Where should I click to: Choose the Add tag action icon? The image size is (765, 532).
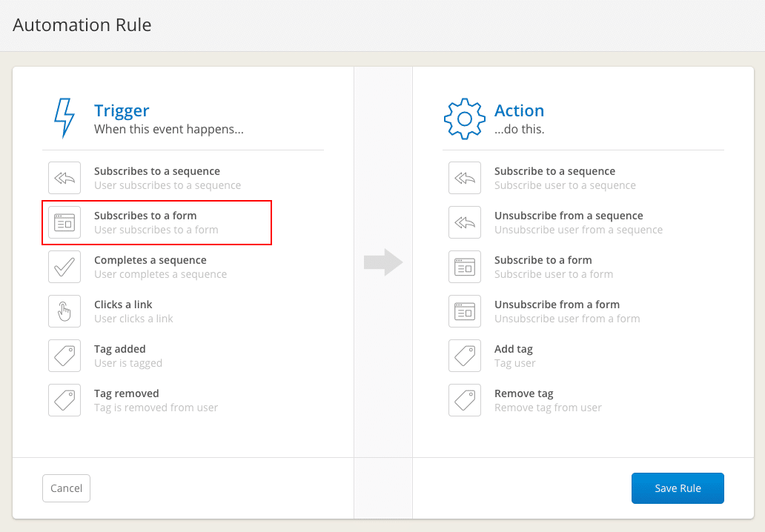[x=465, y=356]
